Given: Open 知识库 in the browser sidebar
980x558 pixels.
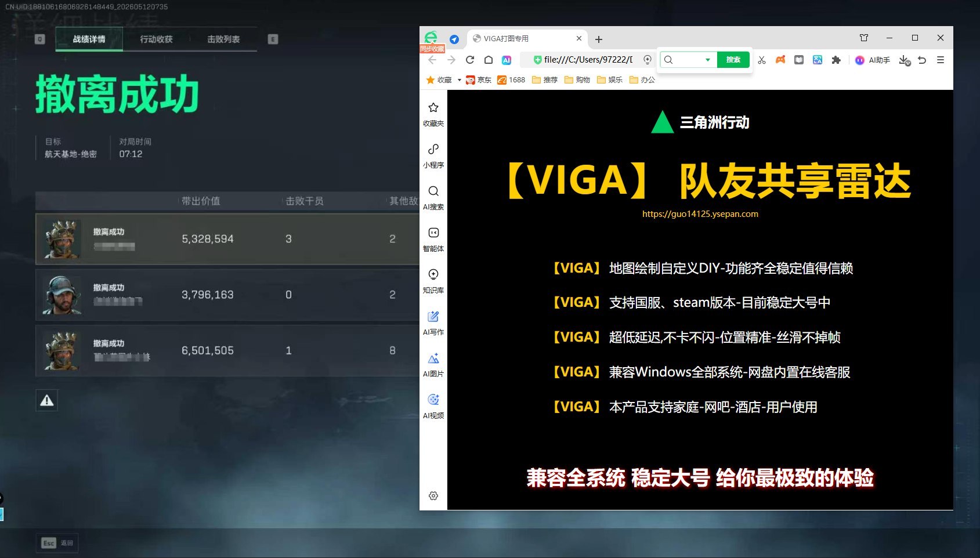Looking at the screenshot, I should (433, 281).
